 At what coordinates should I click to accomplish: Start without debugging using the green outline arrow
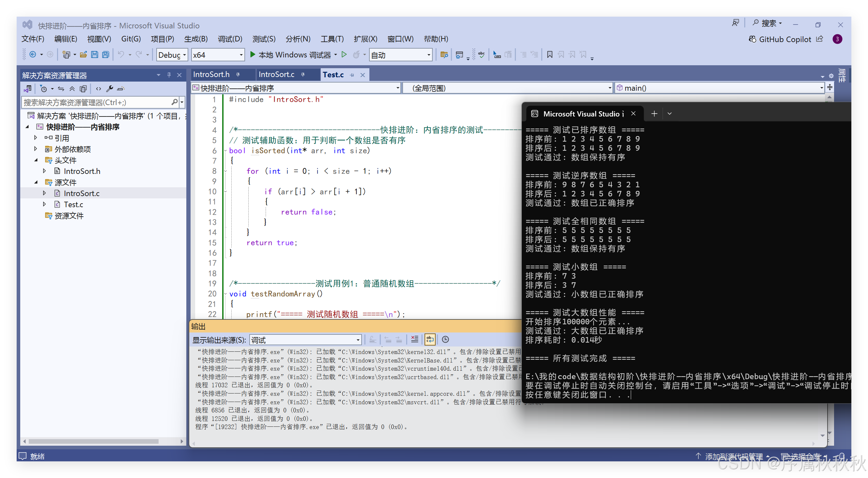click(344, 54)
